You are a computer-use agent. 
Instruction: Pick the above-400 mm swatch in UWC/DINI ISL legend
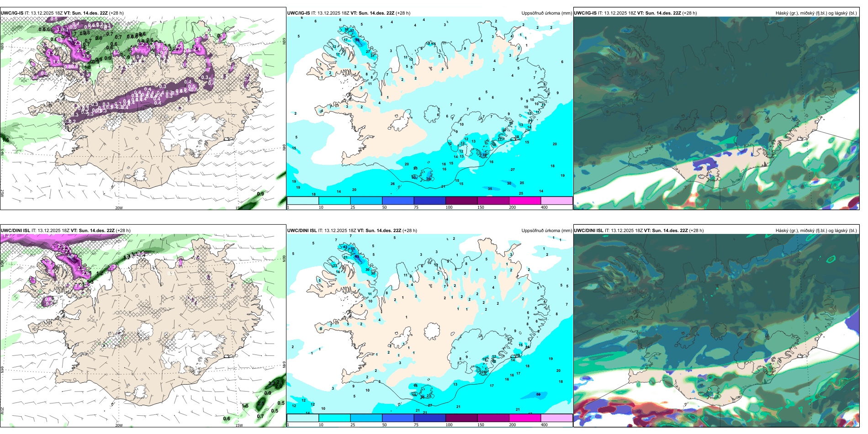556,418
